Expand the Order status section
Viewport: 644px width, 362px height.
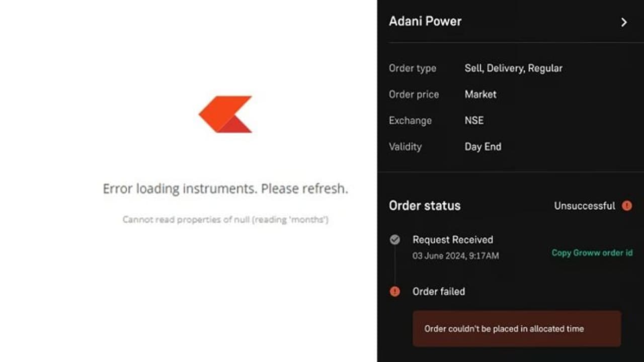[x=425, y=206]
